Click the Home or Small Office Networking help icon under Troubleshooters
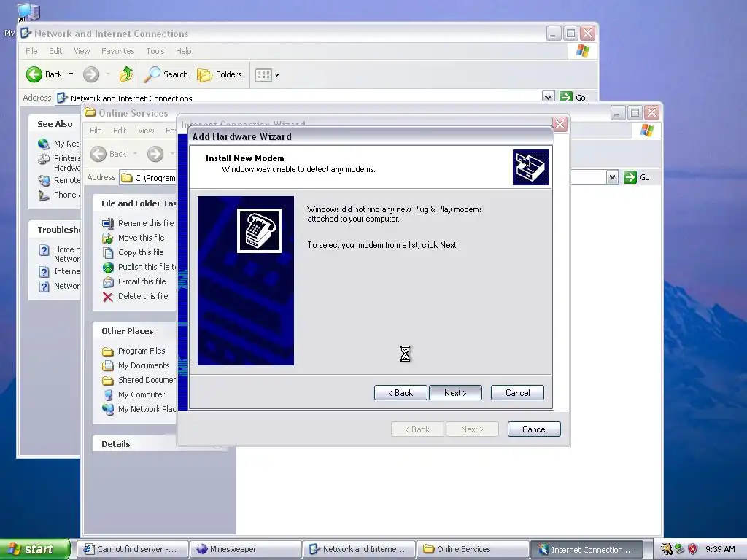 coord(44,250)
